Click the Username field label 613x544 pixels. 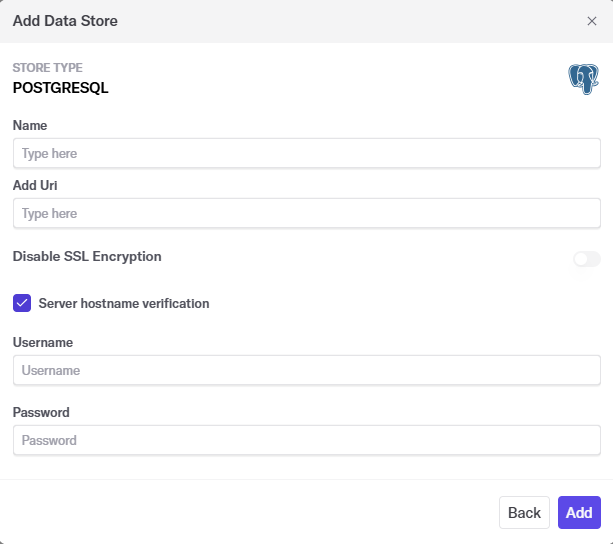point(43,342)
